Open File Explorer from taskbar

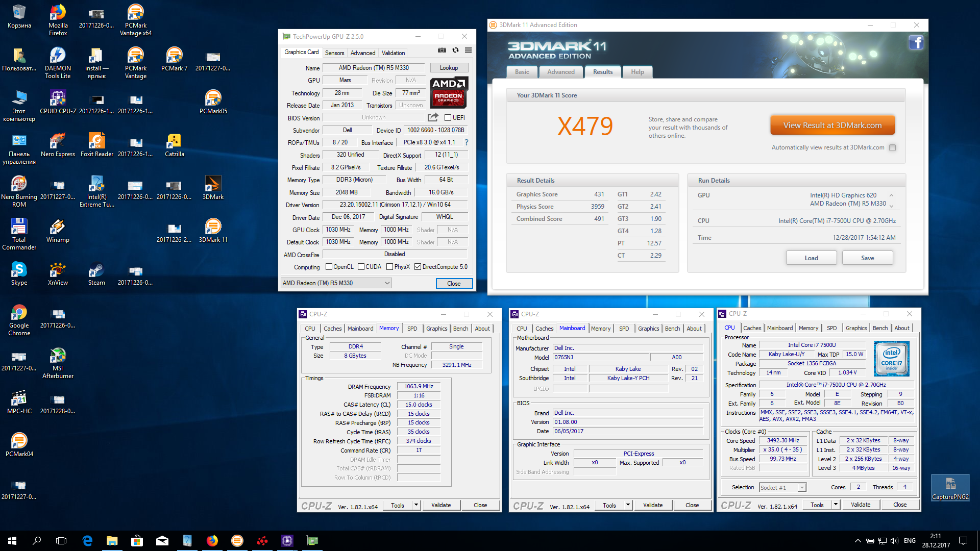pyautogui.click(x=112, y=541)
